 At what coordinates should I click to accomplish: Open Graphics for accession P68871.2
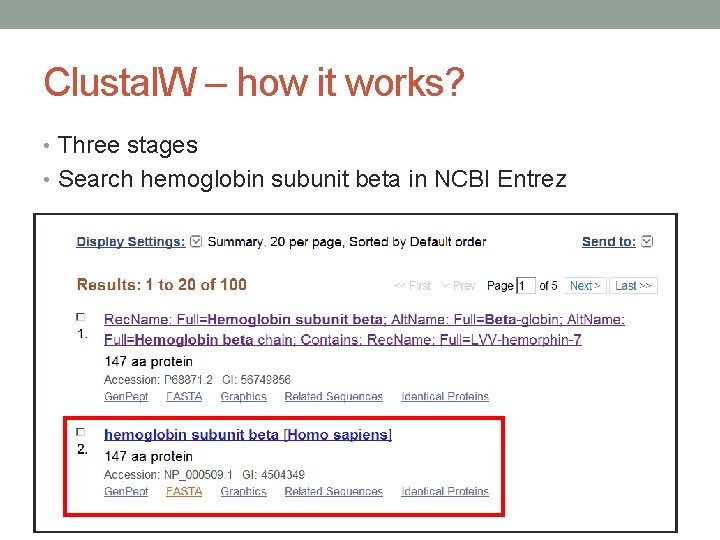(x=243, y=396)
